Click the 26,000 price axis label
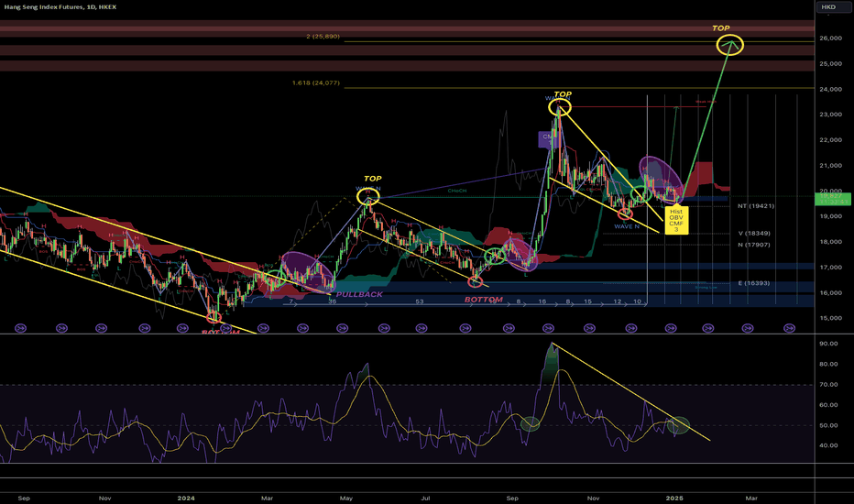 pos(828,38)
